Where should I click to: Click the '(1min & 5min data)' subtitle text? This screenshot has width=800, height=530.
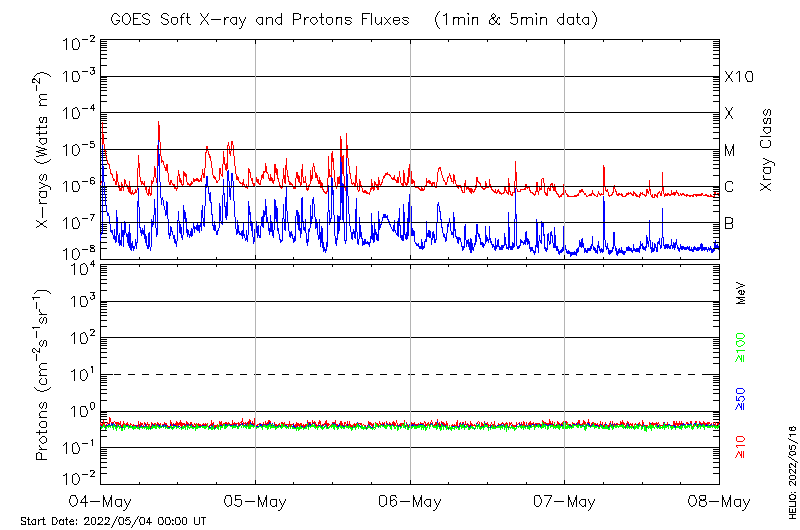coord(517,19)
